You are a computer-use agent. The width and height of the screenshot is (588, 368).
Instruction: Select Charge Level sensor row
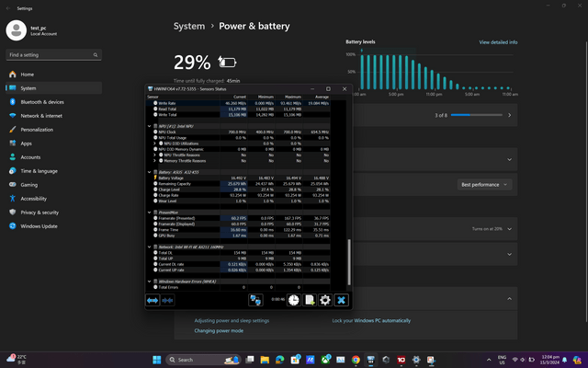coord(238,190)
